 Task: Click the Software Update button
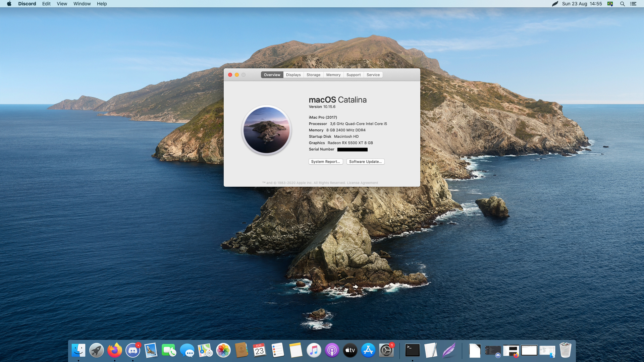[x=365, y=162]
